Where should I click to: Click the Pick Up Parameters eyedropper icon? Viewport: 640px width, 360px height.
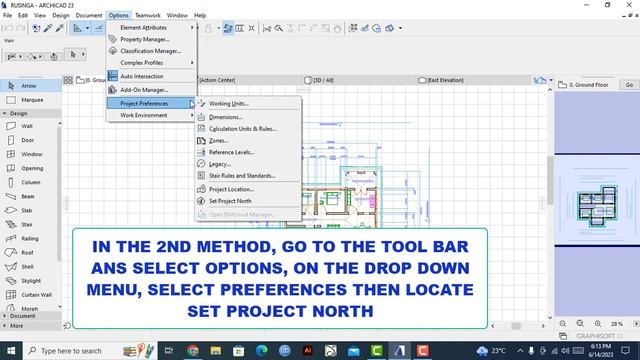[48, 28]
